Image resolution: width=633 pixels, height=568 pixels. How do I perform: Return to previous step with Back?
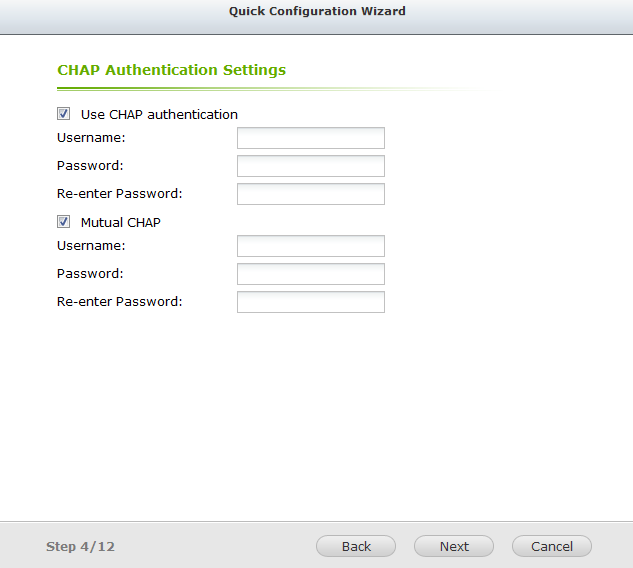pos(356,546)
